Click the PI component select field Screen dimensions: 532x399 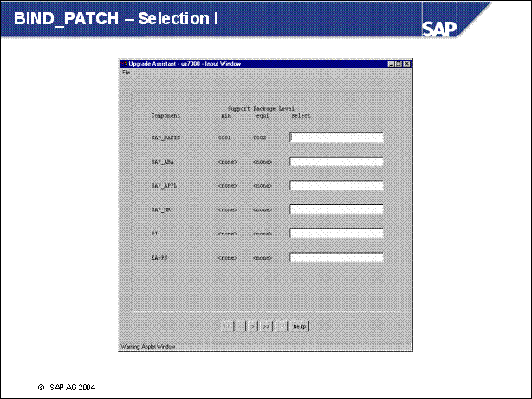pos(336,233)
